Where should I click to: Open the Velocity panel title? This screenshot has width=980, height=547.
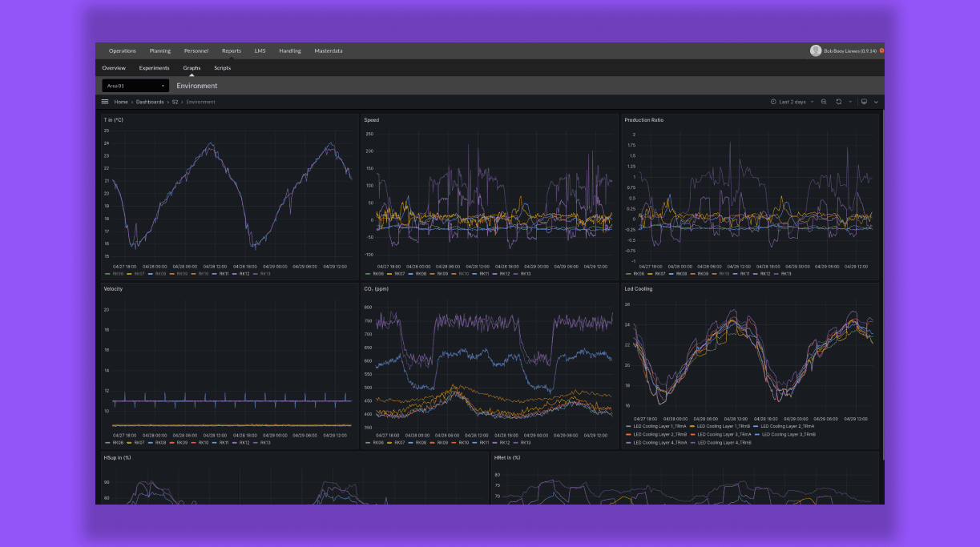point(113,288)
